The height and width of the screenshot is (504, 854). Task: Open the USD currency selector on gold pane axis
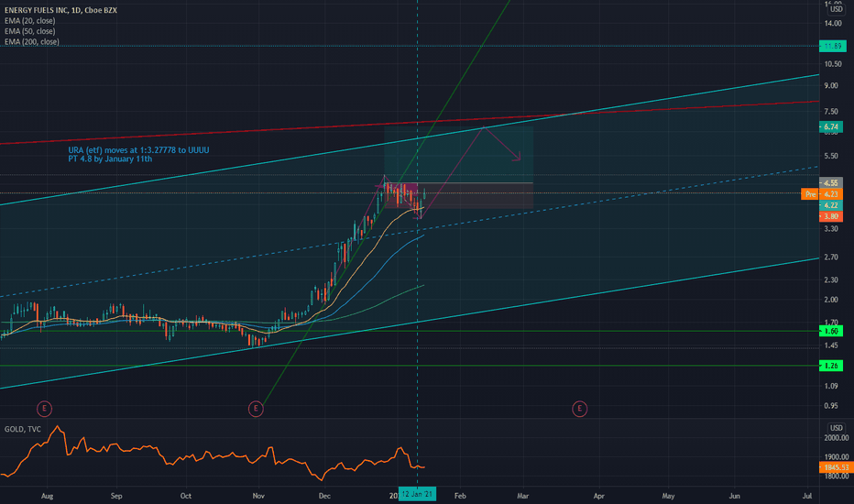pos(836,428)
